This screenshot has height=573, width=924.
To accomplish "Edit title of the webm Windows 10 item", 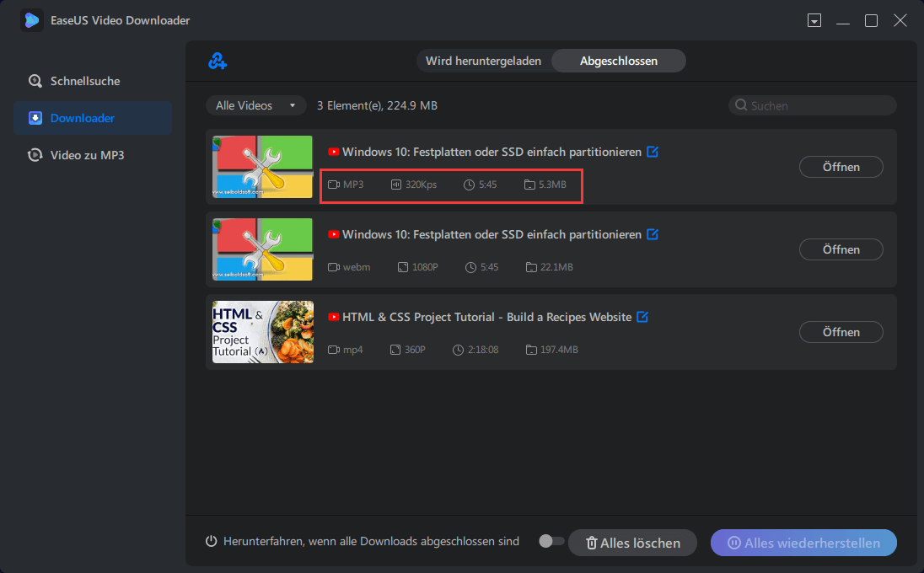I will tap(653, 233).
